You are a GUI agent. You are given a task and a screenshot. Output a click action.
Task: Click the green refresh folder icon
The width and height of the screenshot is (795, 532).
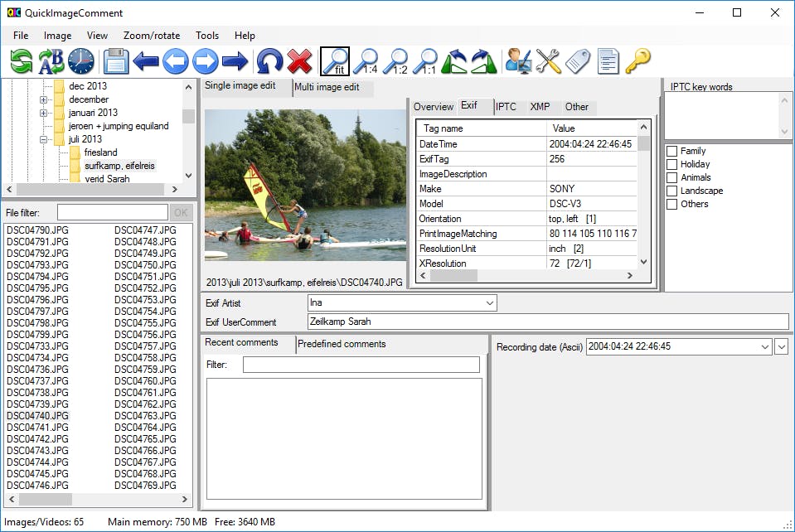coord(21,61)
